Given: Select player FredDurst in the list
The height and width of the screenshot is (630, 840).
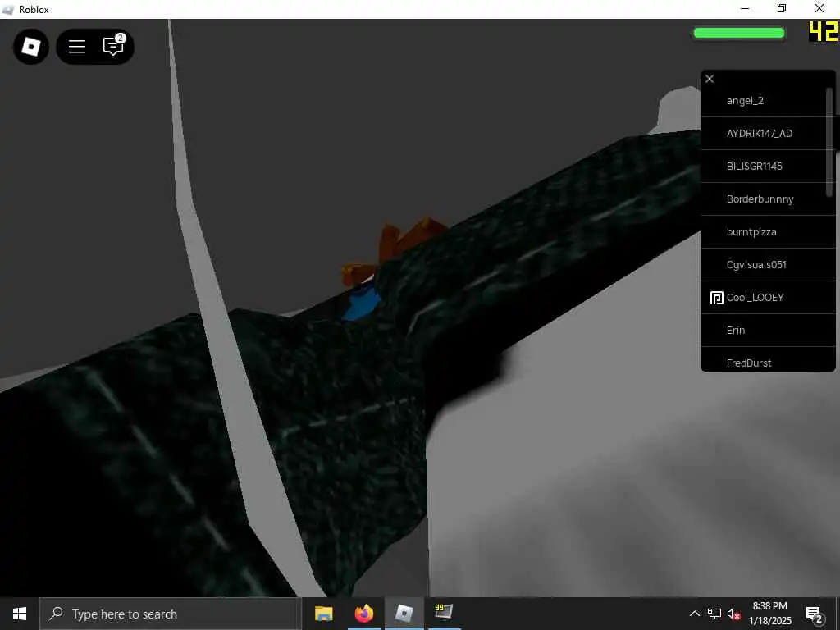Looking at the screenshot, I should click(768, 359).
